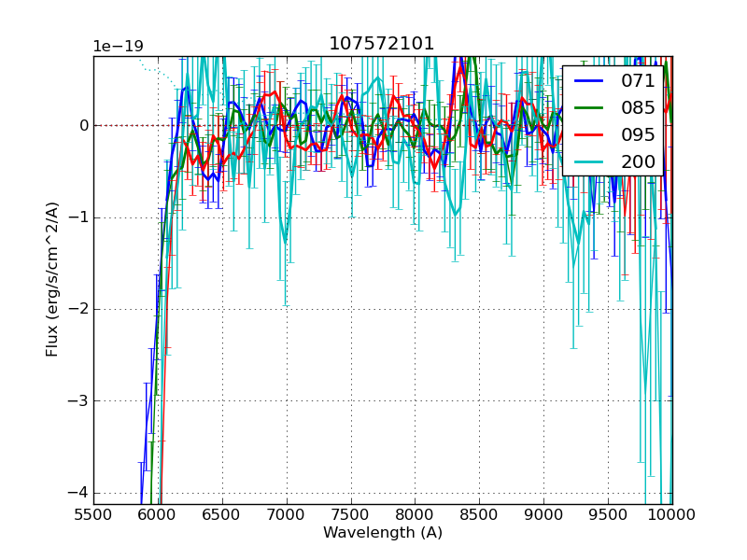Select the 085 legend label
The image size is (747, 560).
coord(638,108)
